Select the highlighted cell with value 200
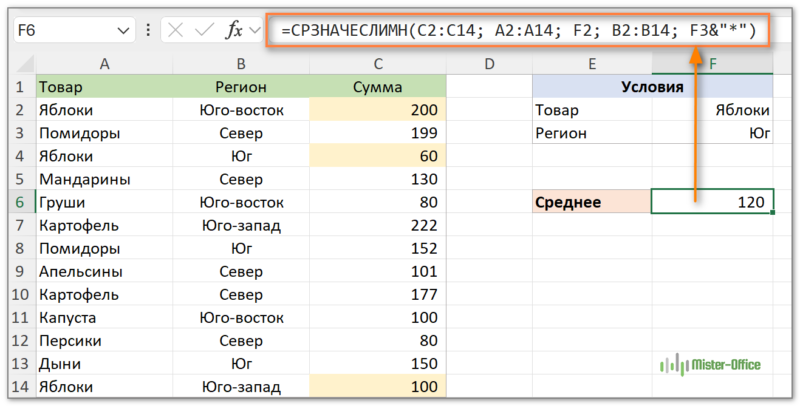800x406 pixels. click(x=378, y=110)
